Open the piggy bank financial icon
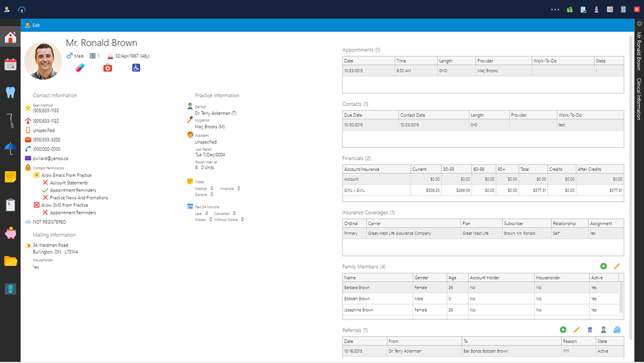This screenshot has height=363, width=644. (x=10, y=233)
